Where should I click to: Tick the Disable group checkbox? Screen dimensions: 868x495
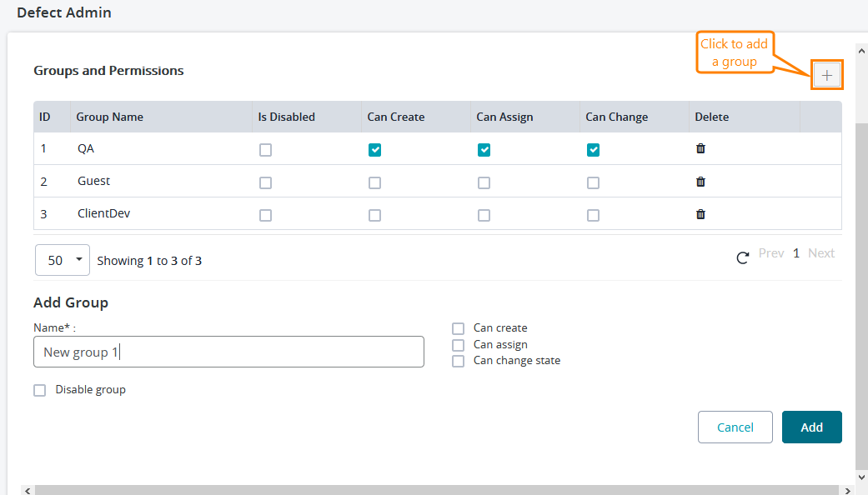click(x=40, y=390)
